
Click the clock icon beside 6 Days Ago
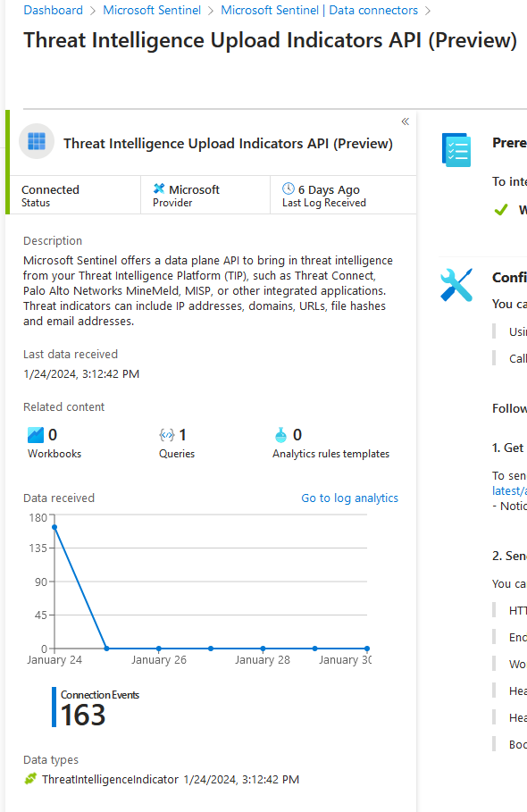point(289,188)
